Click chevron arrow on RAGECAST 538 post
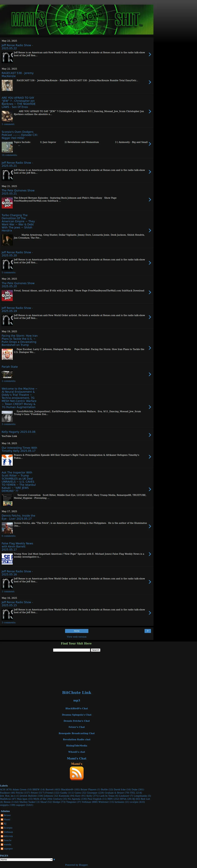The image size is (197, 868). 150,82
